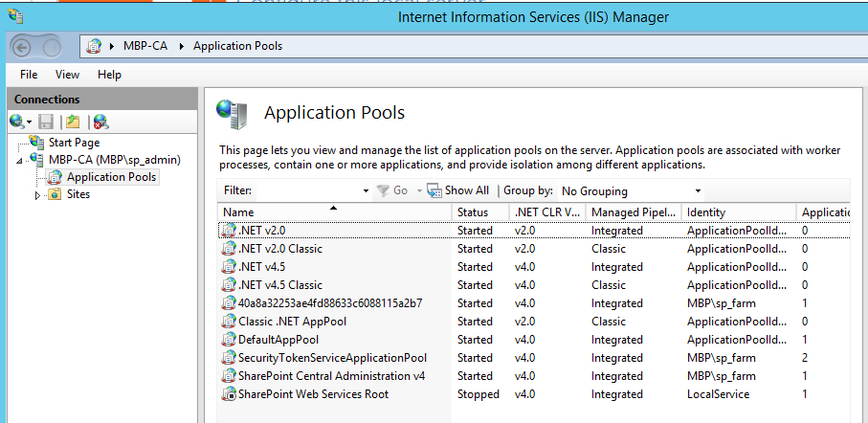Viewport: 868px width, 423px height.
Task: Click the Application Pools tree node icon
Action: (55, 177)
